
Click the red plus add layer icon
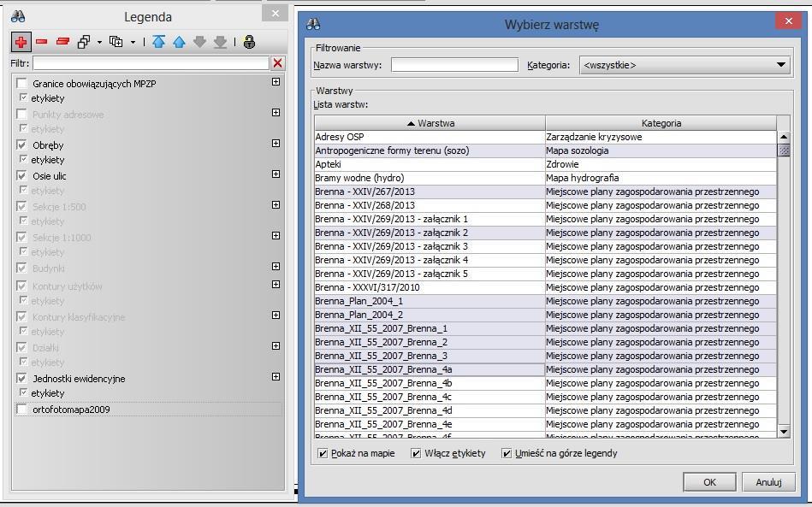21,42
